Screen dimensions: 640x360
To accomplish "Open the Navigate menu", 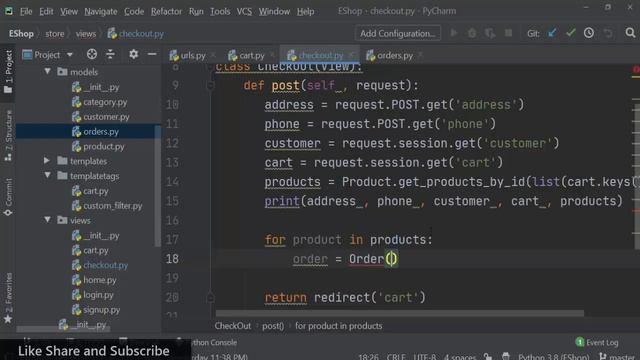I will coord(101,11).
